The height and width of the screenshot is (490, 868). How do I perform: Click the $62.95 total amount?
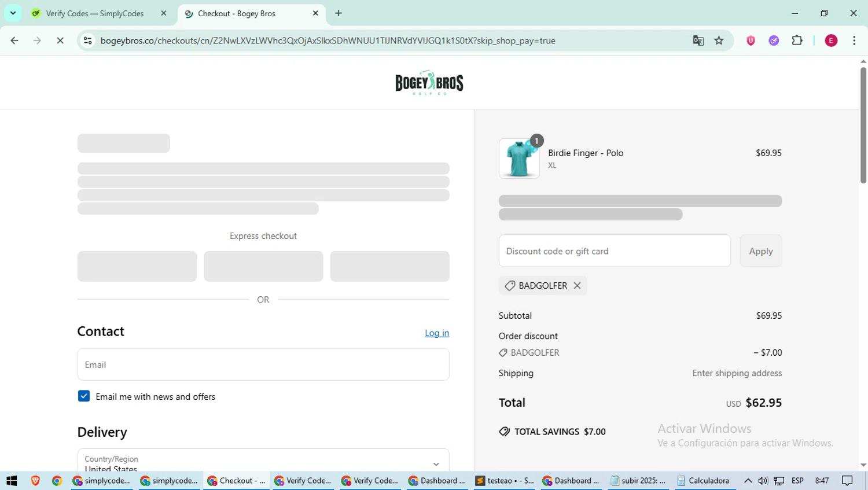click(x=763, y=403)
